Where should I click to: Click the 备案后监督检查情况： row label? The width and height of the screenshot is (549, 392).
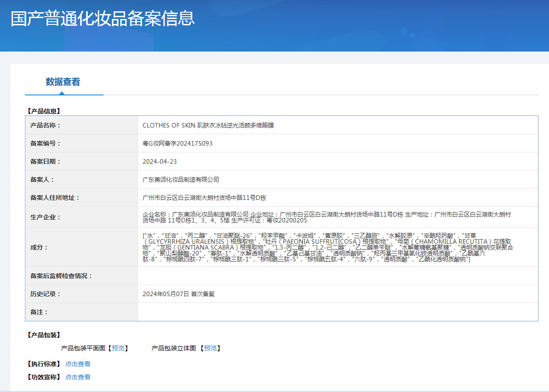(61, 276)
